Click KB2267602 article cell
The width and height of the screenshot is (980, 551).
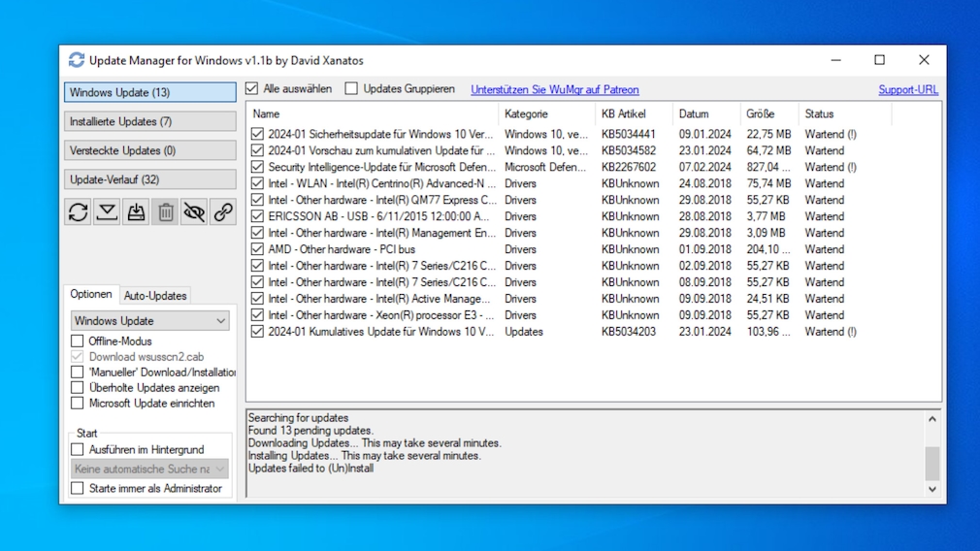click(x=629, y=167)
